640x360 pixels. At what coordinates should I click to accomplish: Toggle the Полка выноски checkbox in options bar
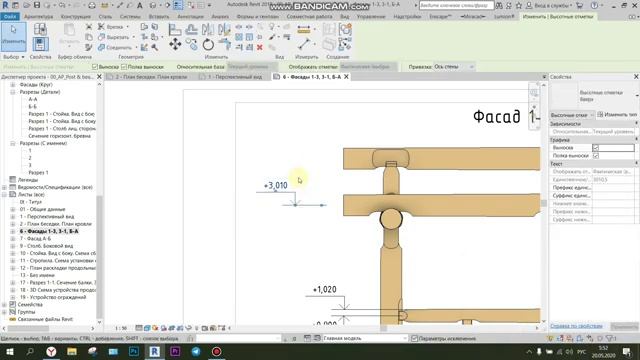click(124, 67)
